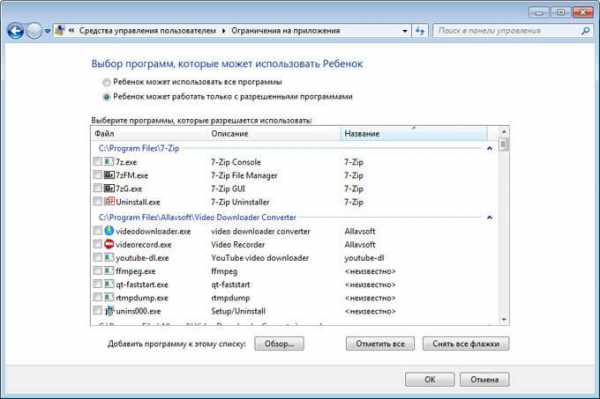Image resolution: width=600 pixels, height=399 pixels.
Task: Collapse the Allavsoft Video Downloader Converter group
Action: (x=489, y=217)
